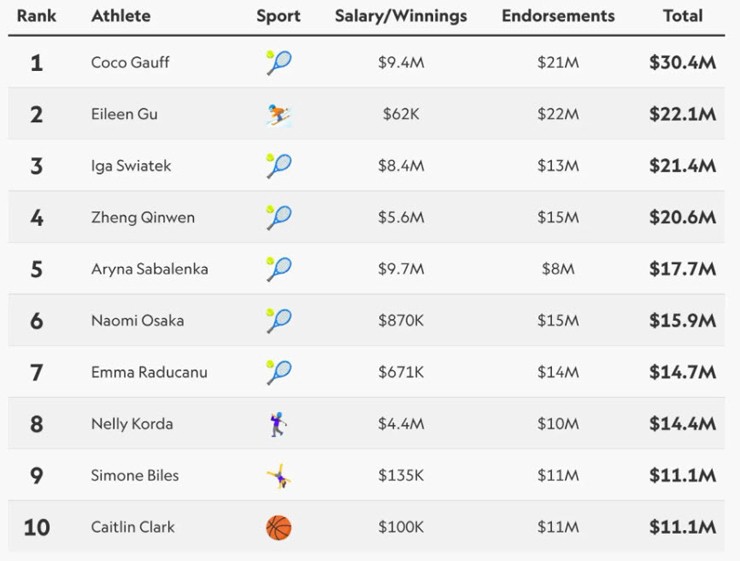Click the skiing icon next to Eileen Gu
The width and height of the screenshot is (740, 561).
(x=278, y=114)
